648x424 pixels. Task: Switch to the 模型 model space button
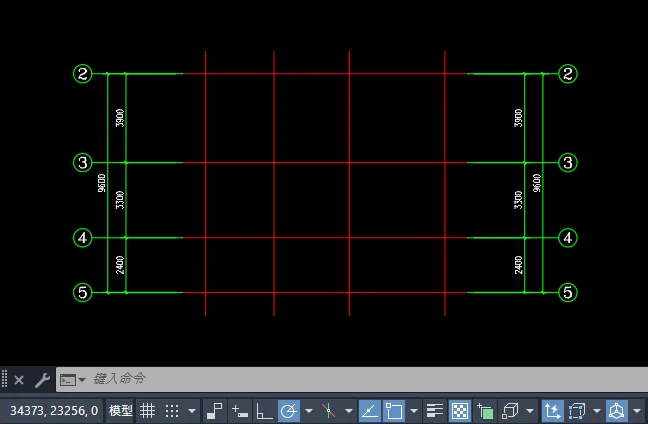(120, 410)
